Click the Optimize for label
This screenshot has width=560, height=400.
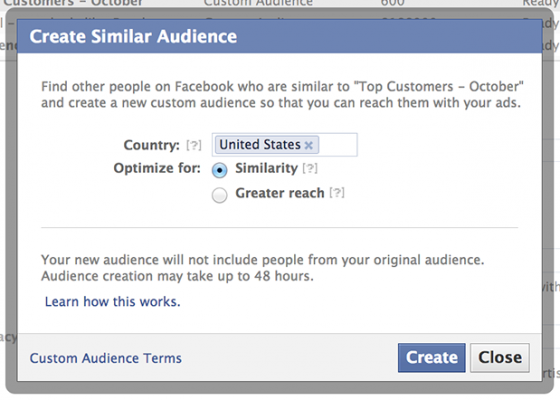point(157,168)
